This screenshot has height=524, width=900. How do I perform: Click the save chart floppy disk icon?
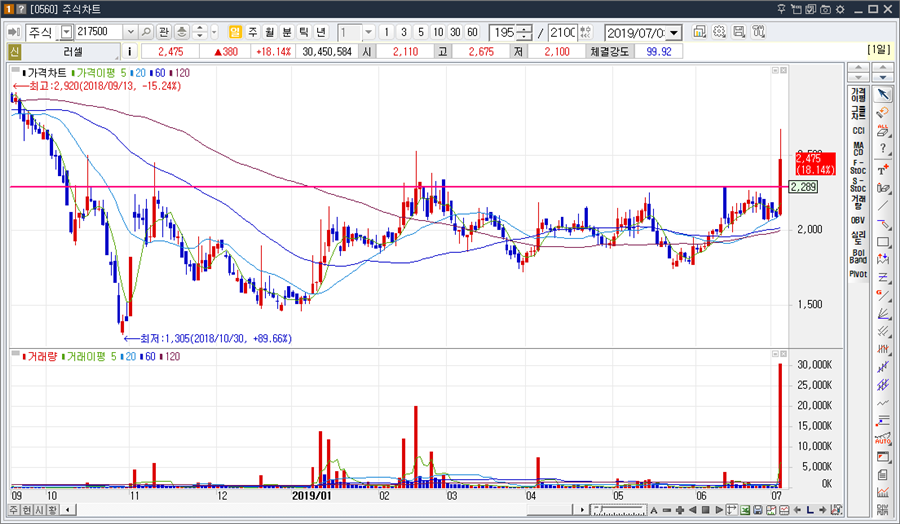pos(758,510)
